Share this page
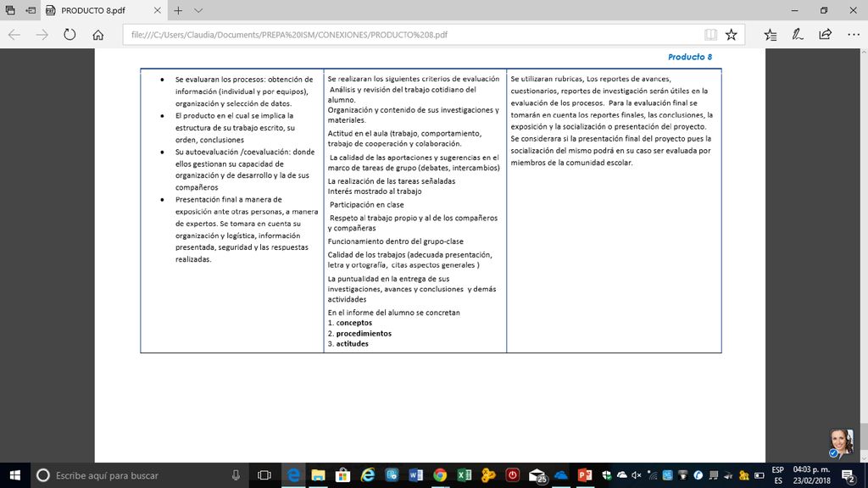The width and height of the screenshot is (868, 488). 825,34
